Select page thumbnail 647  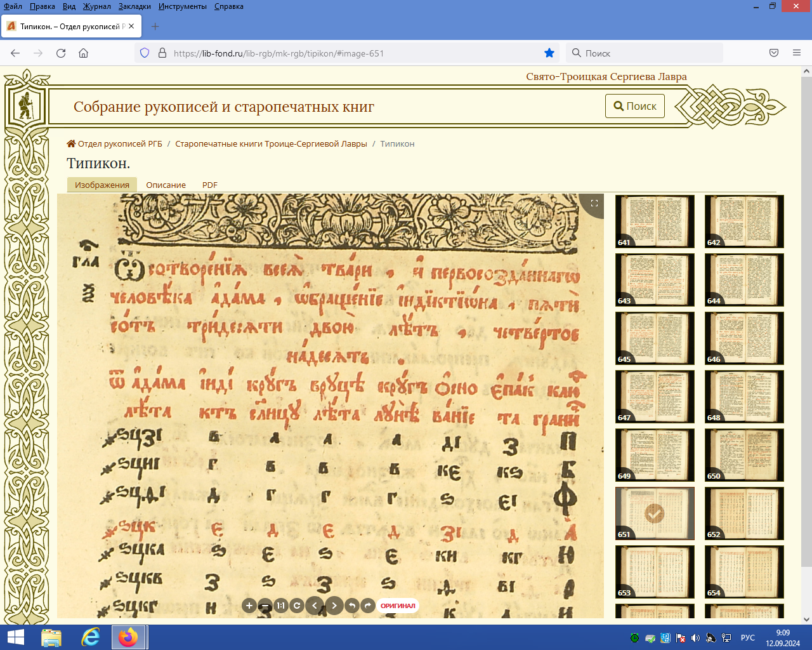pos(655,397)
